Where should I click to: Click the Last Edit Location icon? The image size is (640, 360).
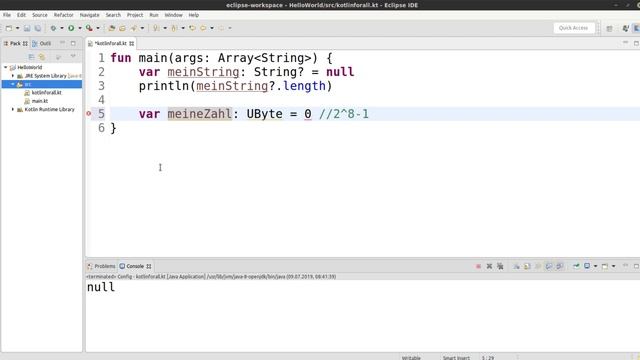point(192,28)
